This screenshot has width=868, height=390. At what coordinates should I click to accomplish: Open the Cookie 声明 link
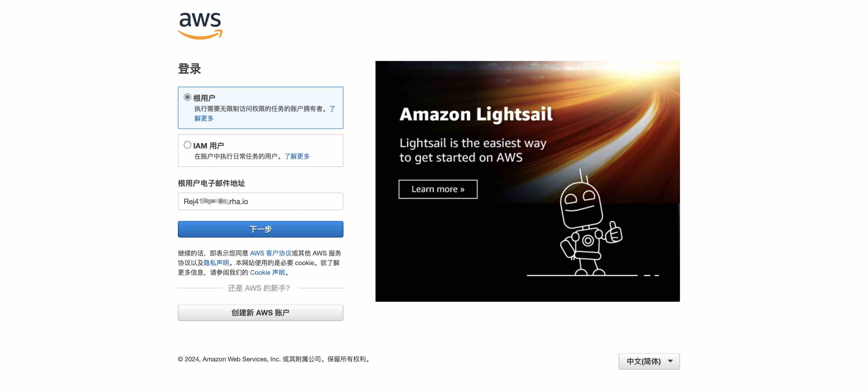267,273
